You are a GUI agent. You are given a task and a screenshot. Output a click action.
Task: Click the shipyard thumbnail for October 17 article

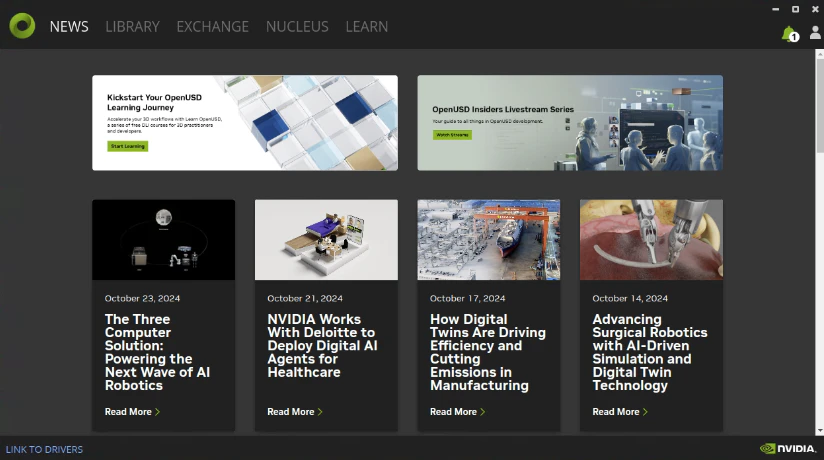(x=489, y=240)
